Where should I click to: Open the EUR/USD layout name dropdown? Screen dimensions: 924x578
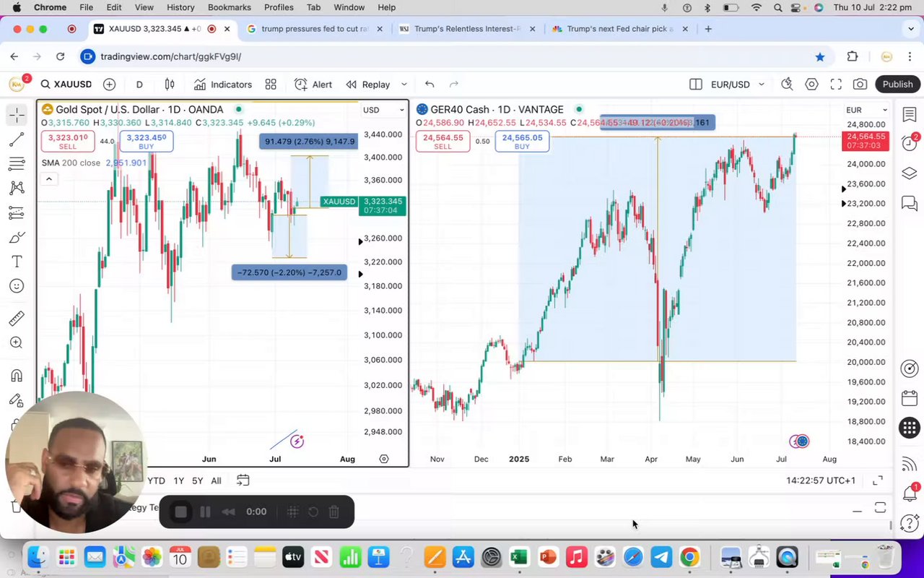tap(737, 85)
